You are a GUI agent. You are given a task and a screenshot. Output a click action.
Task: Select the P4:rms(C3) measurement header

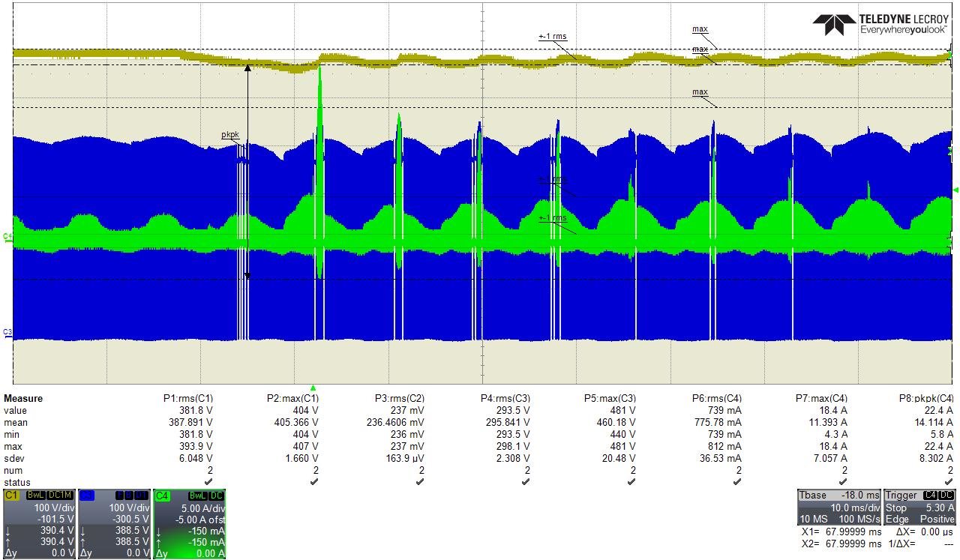point(505,398)
